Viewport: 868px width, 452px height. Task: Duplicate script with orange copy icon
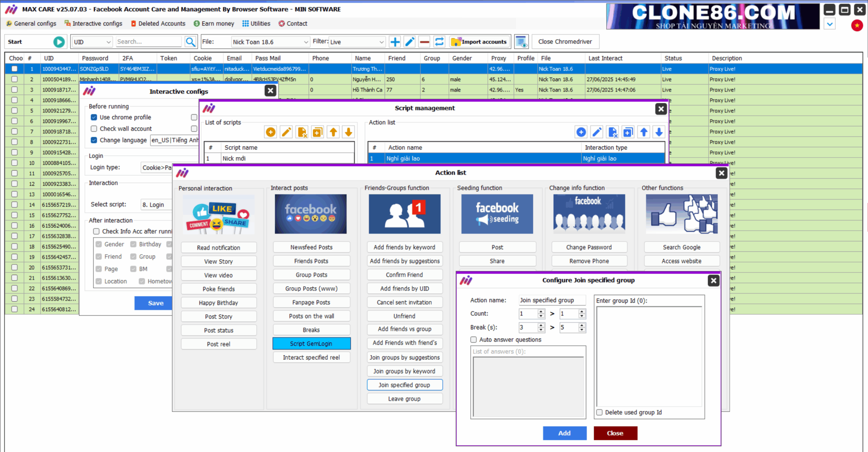pos(317,132)
